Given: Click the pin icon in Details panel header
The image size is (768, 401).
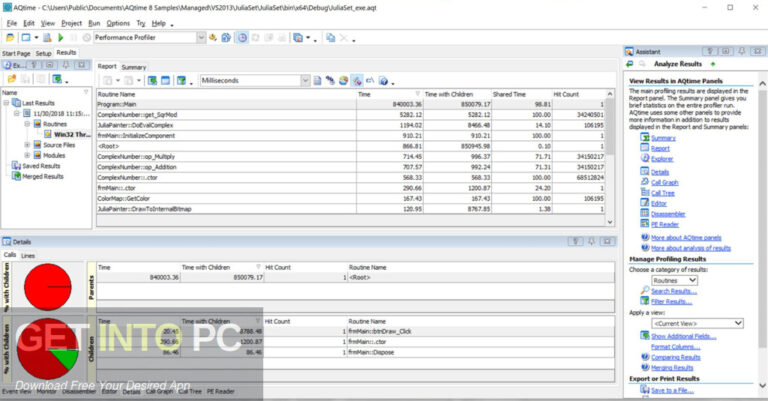Looking at the screenshot, I should click(x=592, y=241).
